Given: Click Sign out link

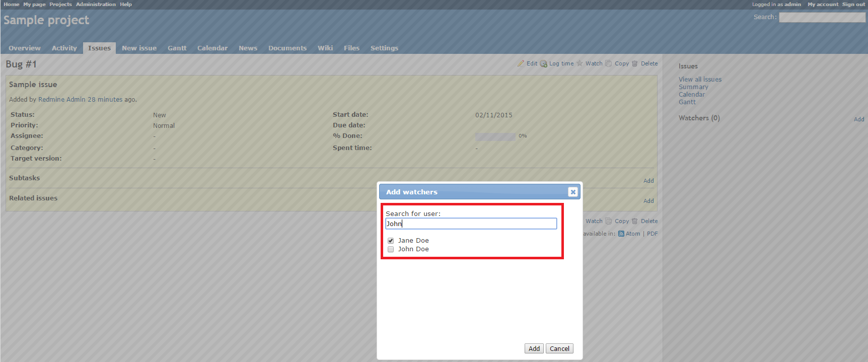Looking at the screenshot, I should pyautogui.click(x=854, y=4).
